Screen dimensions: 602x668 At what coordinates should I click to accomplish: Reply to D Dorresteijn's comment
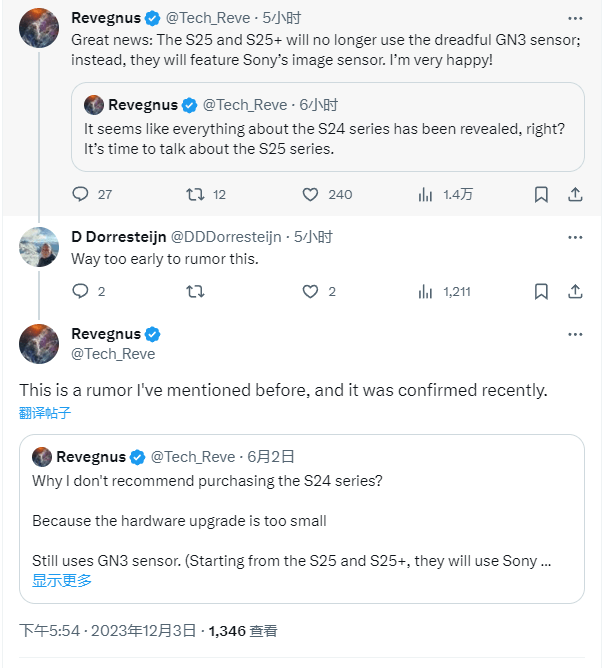point(81,292)
